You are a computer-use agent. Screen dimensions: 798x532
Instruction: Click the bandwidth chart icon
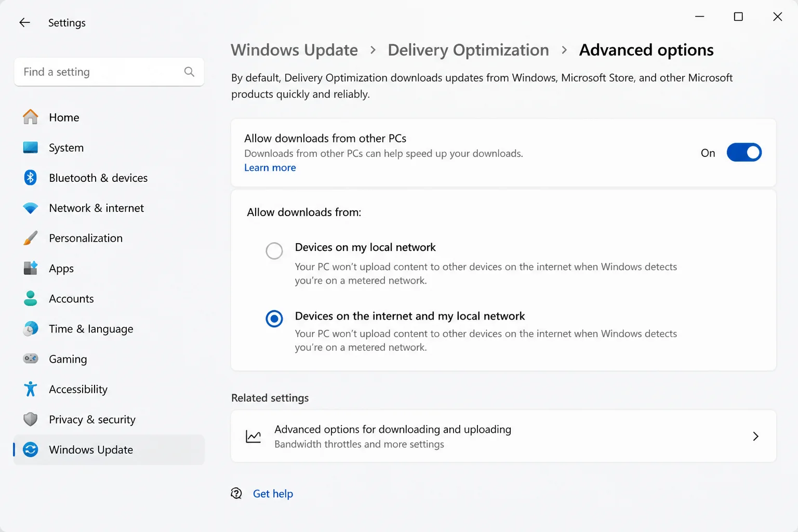coord(254,436)
